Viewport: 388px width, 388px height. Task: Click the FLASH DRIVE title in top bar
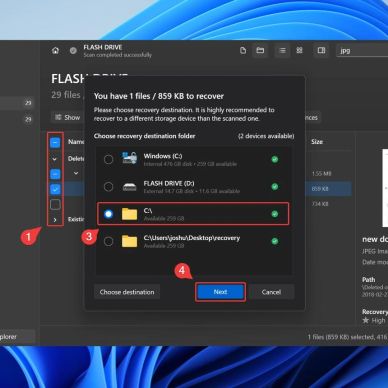point(103,47)
